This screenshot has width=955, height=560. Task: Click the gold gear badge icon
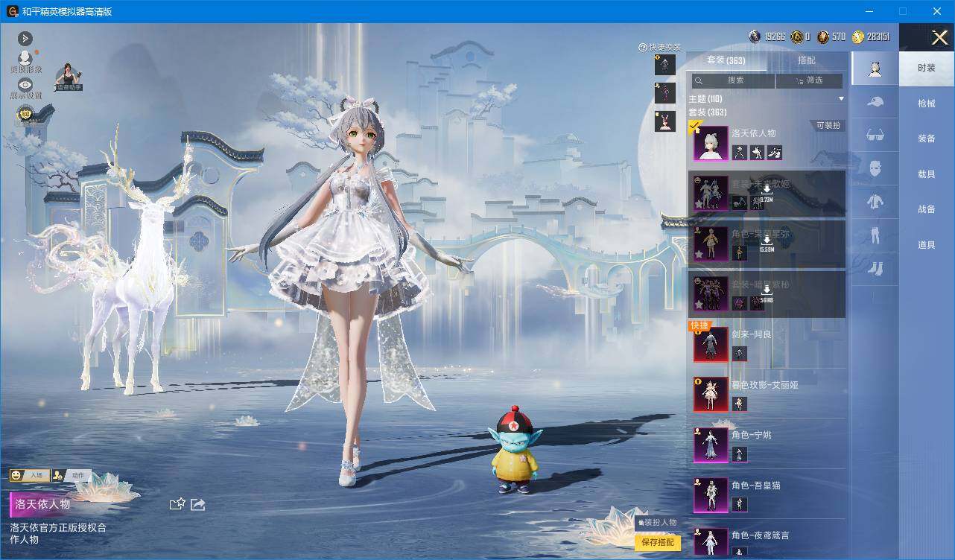pyautogui.click(x=25, y=114)
